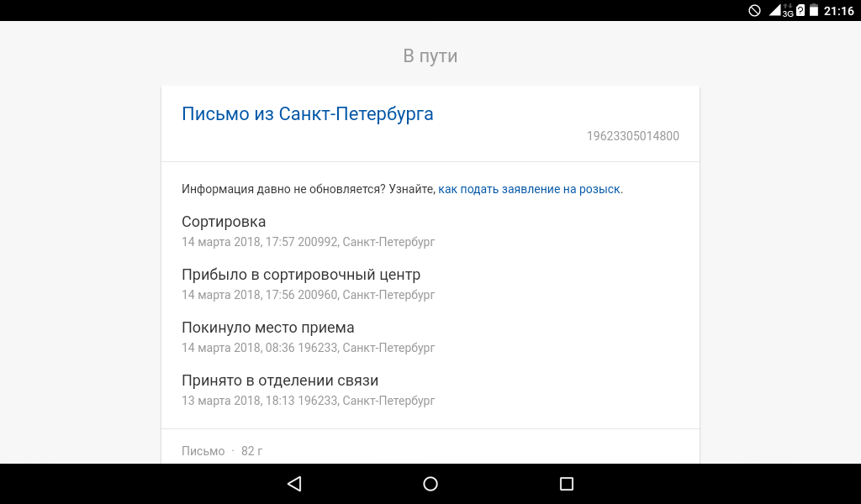Screen dimensions: 861x504
Task: Tap the SIM question mark status icon
Action: pos(800,10)
